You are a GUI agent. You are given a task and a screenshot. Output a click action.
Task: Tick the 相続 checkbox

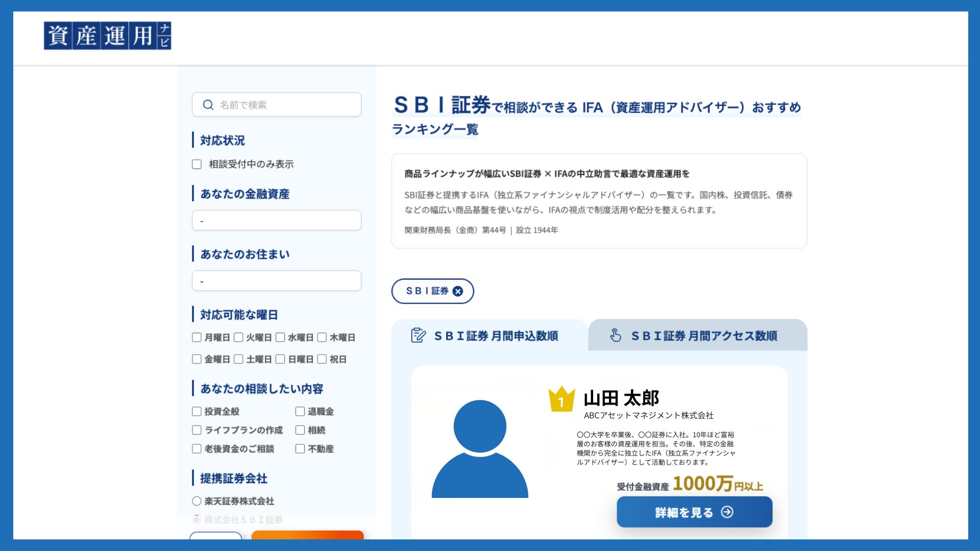click(300, 430)
